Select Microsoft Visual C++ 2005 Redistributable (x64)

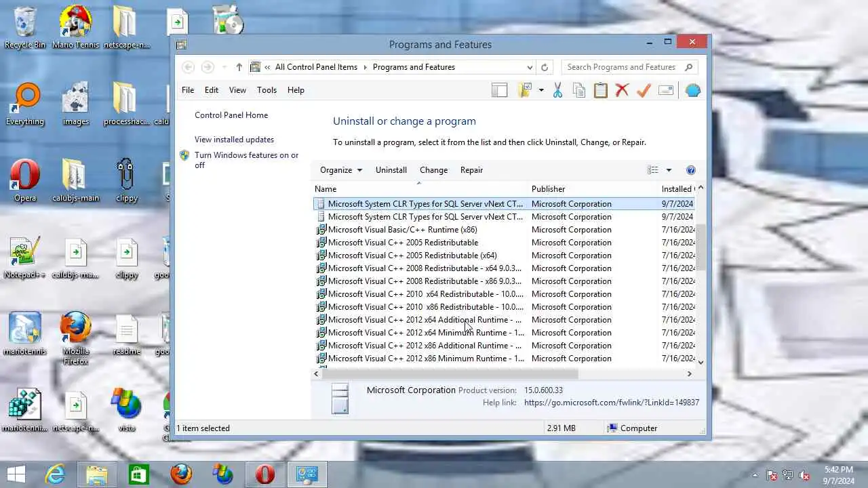click(x=505, y=256)
